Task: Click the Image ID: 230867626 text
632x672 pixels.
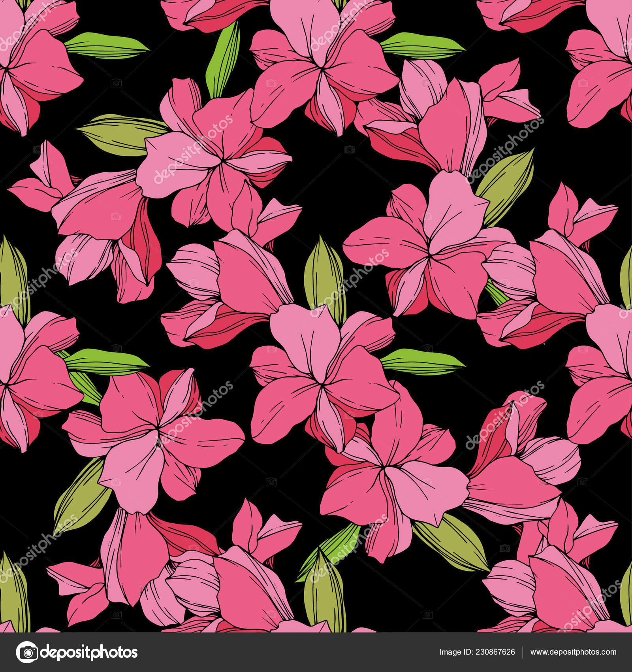Action: tap(477, 652)
